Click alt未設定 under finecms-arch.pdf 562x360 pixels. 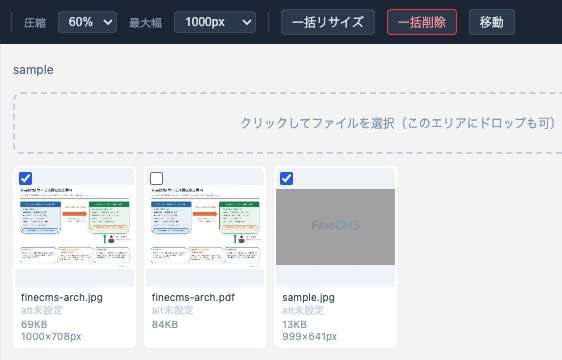click(172, 310)
